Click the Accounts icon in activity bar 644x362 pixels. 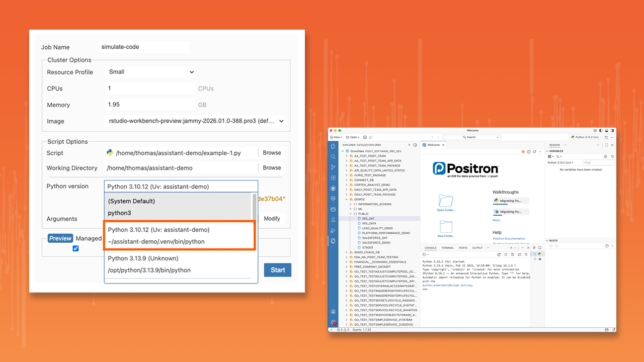(333, 312)
